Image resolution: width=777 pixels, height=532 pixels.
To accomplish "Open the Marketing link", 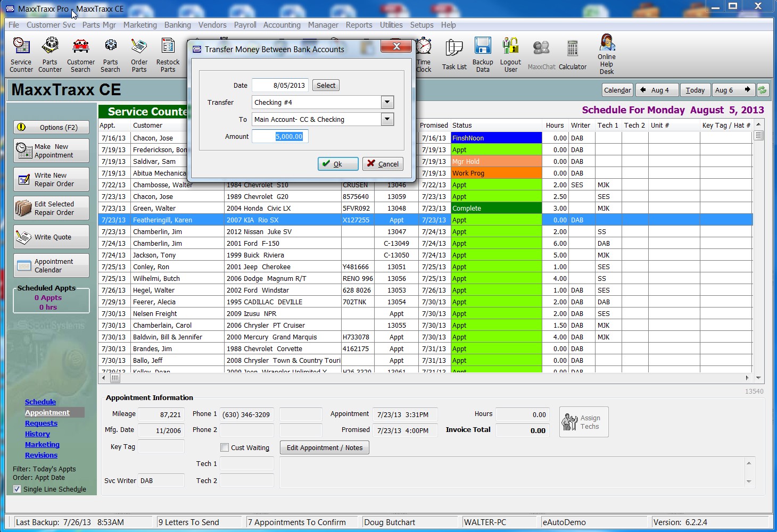I will 42,444.
